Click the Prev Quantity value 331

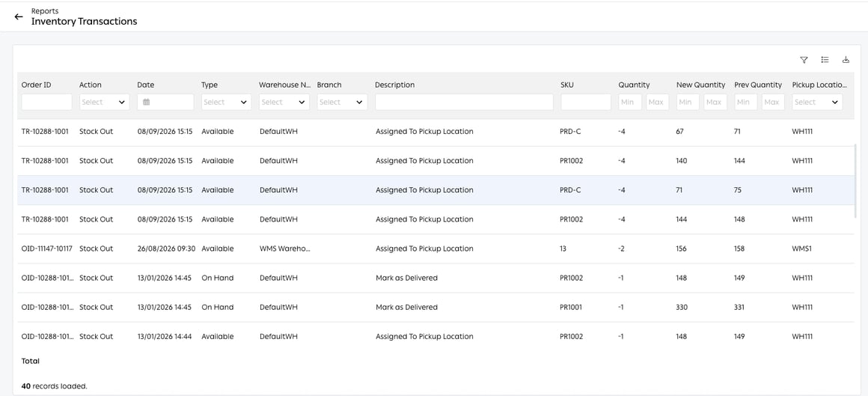(740, 308)
